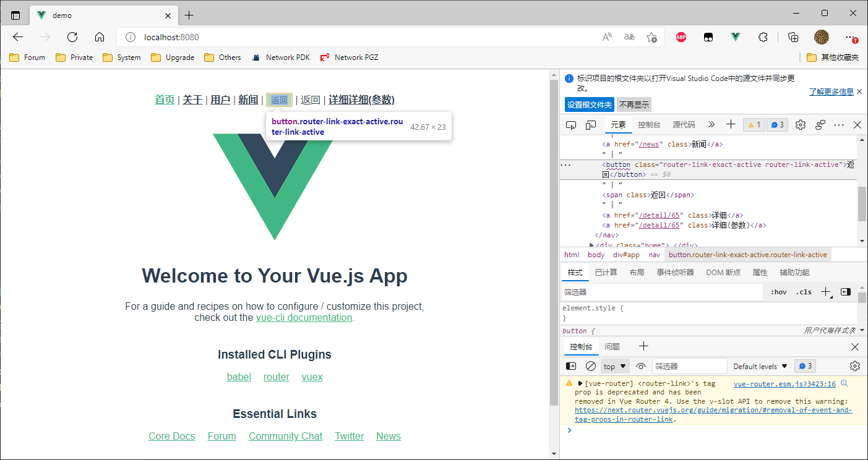Reload the page with refresh icon

point(72,37)
